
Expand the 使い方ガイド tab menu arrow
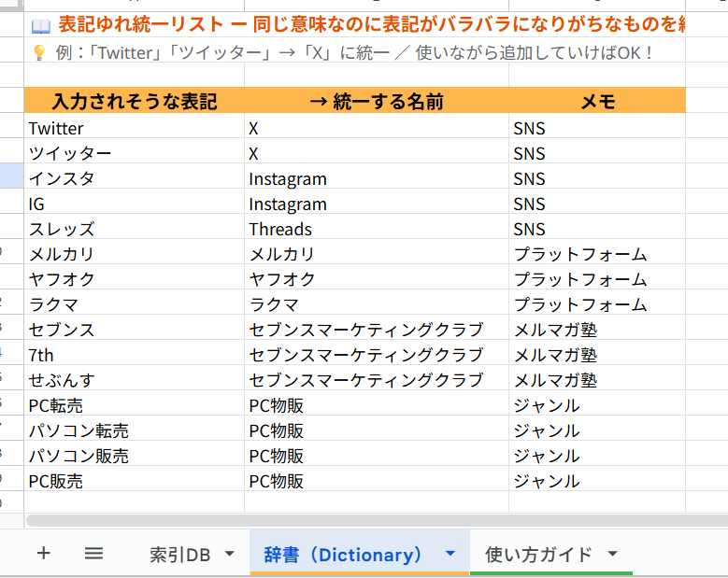[x=613, y=554]
